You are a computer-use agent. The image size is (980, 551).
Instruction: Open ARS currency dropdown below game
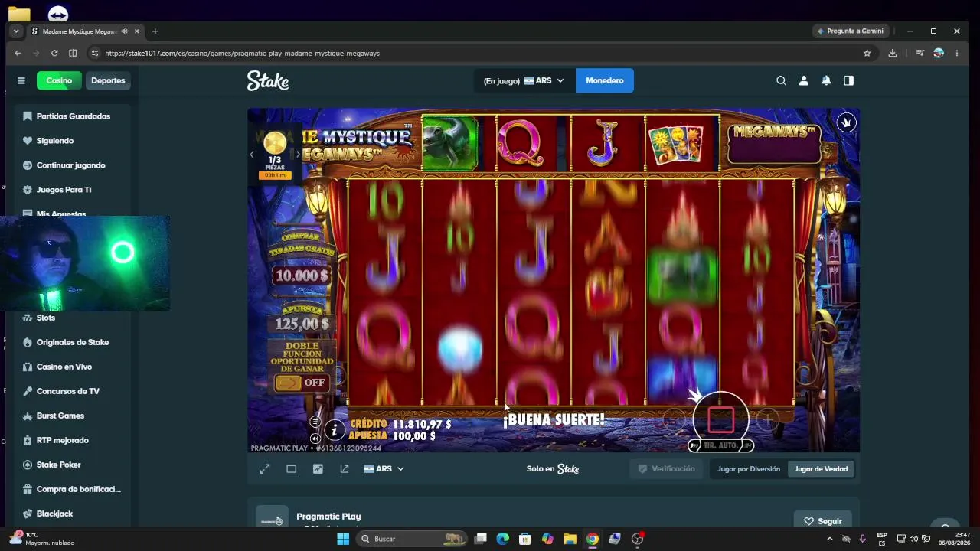[384, 468]
